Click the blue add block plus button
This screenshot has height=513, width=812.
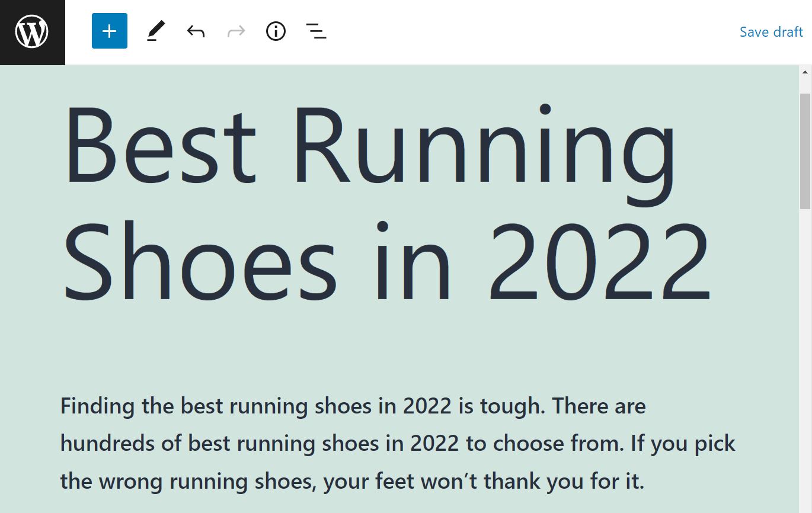point(110,31)
